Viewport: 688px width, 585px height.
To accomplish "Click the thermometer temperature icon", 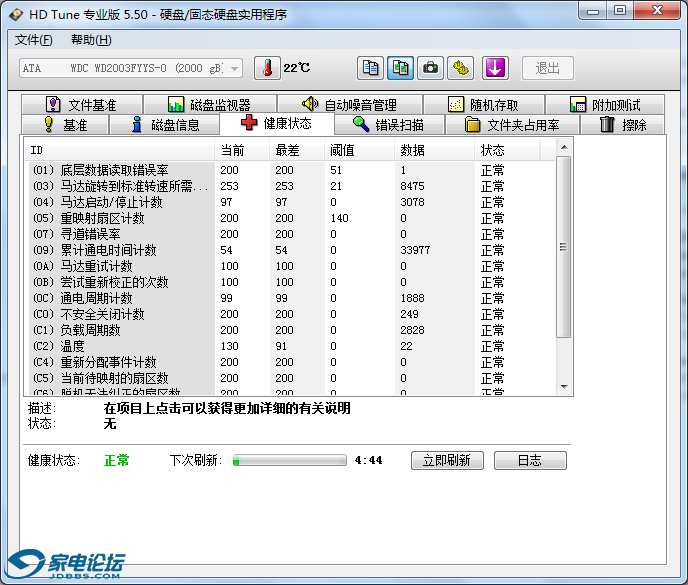I will click(x=267, y=68).
